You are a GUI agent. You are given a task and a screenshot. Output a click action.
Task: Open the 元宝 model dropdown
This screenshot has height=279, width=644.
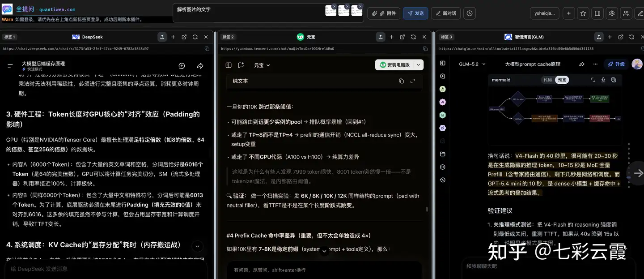(262, 65)
